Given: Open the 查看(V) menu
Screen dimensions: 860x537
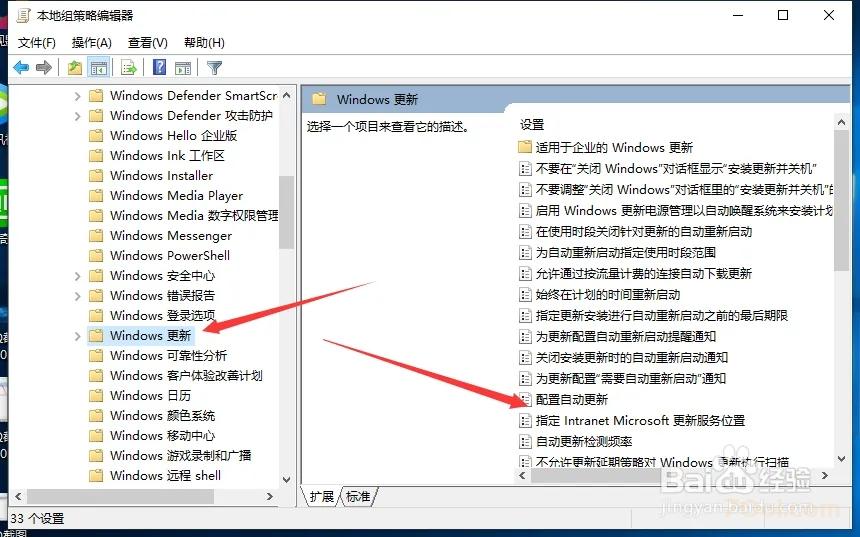Looking at the screenshot, I should (x=148, y=43).
